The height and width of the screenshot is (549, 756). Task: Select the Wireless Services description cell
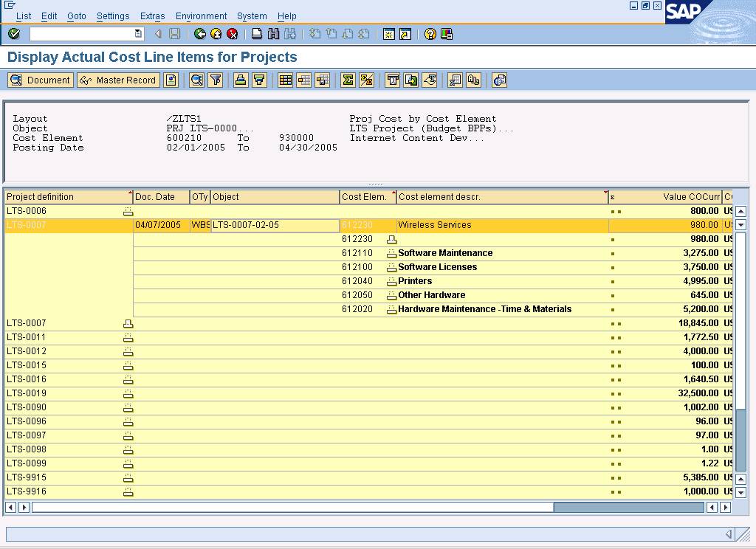502,225
